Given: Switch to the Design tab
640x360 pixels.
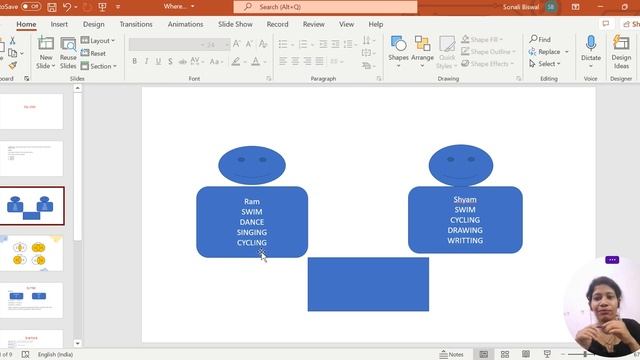Looking at the screenshot, I should 93,24.
